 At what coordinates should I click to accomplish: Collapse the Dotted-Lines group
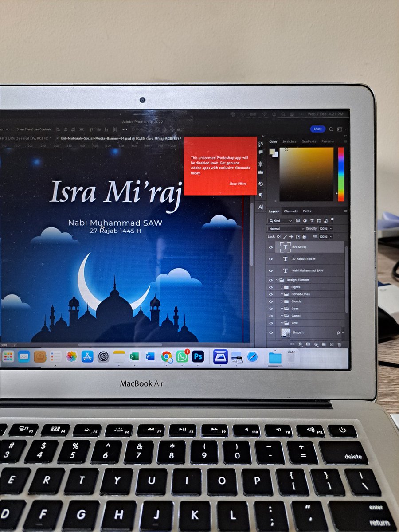[282, 294]
